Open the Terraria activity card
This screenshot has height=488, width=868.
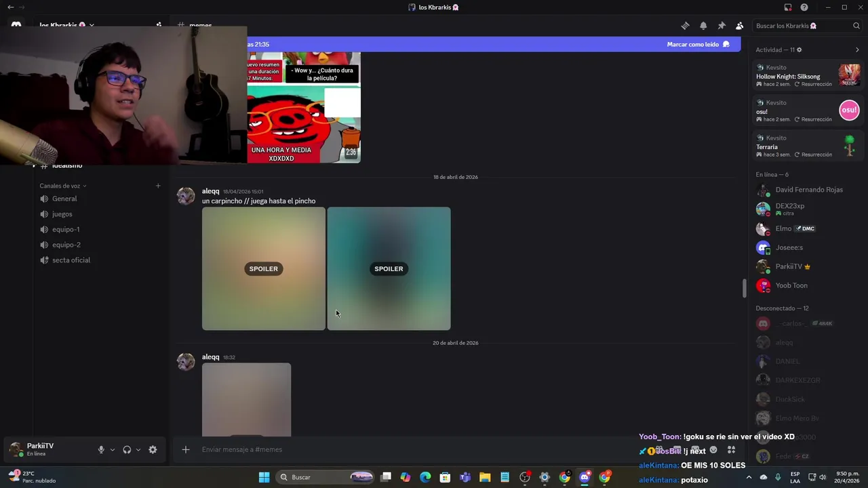coord(808,146)
